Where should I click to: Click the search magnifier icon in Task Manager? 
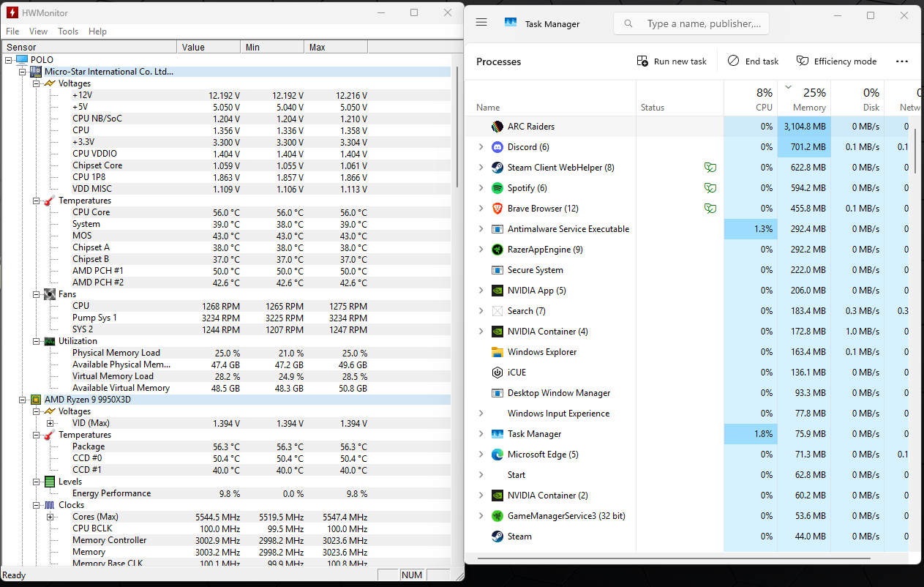[x=628, y=23]
